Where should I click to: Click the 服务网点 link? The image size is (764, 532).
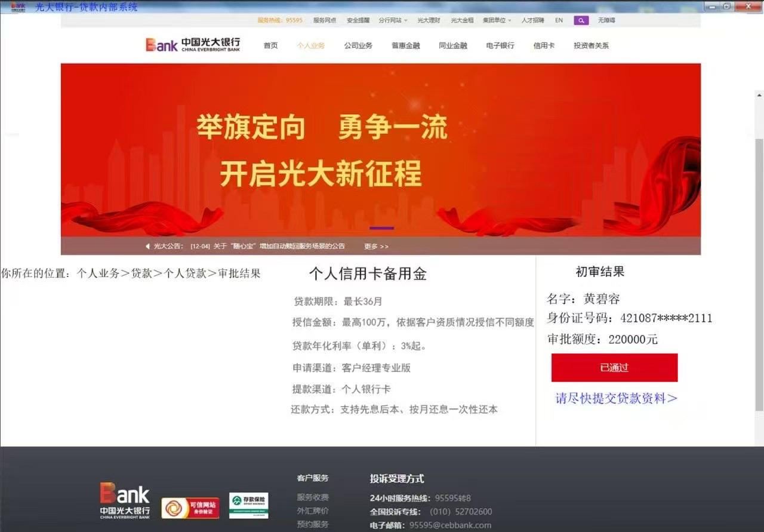click(325, 20)
